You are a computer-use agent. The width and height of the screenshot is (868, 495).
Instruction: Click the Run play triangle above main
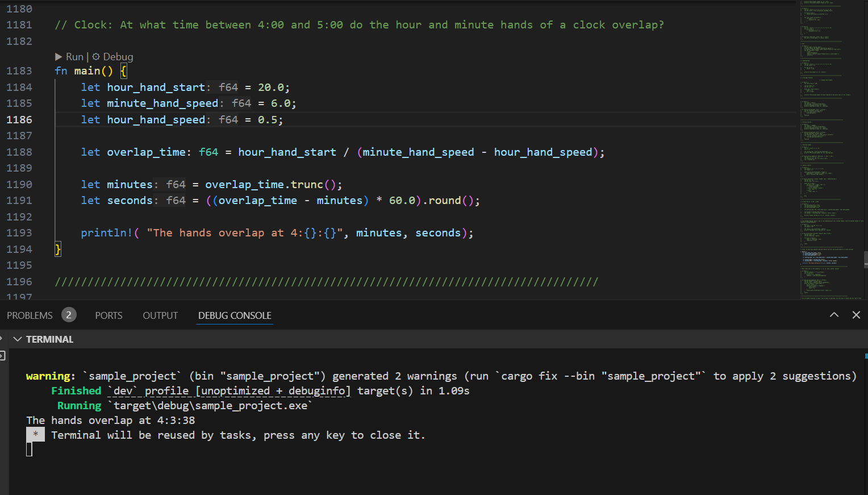pos(59,57)
